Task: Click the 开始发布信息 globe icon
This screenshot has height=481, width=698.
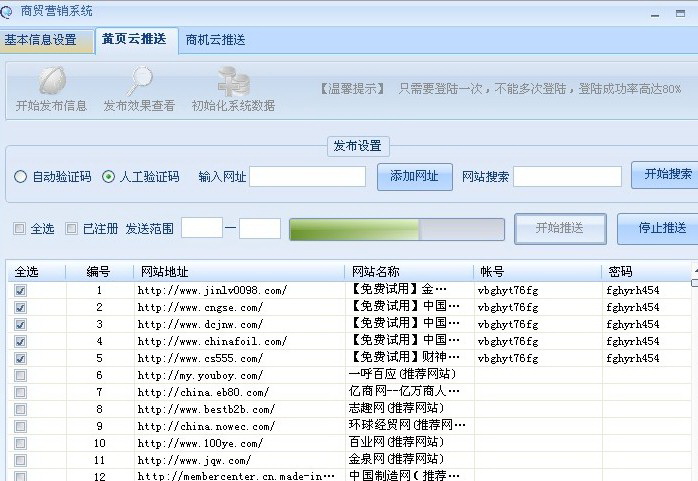Action: (x=52, y=81)
